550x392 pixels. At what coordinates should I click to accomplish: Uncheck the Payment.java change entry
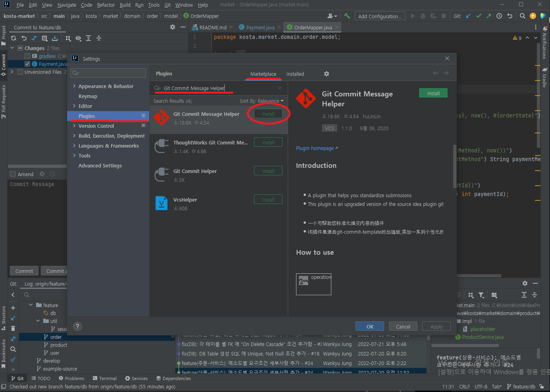pos(27,63)
